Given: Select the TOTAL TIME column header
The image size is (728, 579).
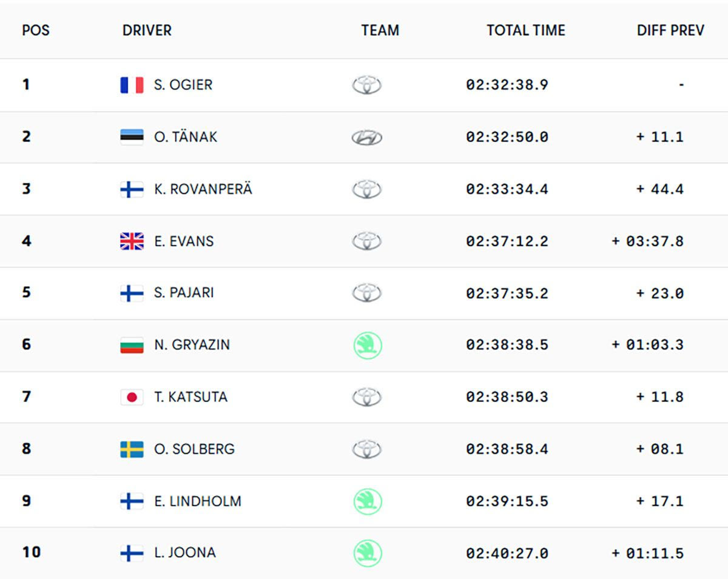Looking at the screenshot, I should [x=525, y=30].
